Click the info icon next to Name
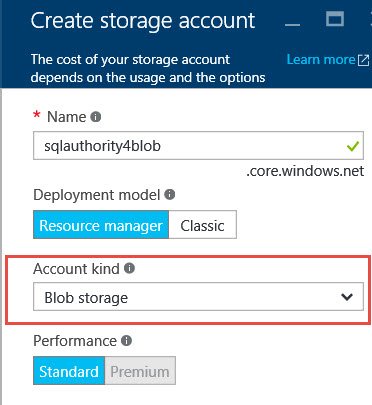This screenshot has width=372, height=405. tap(96, 117)
